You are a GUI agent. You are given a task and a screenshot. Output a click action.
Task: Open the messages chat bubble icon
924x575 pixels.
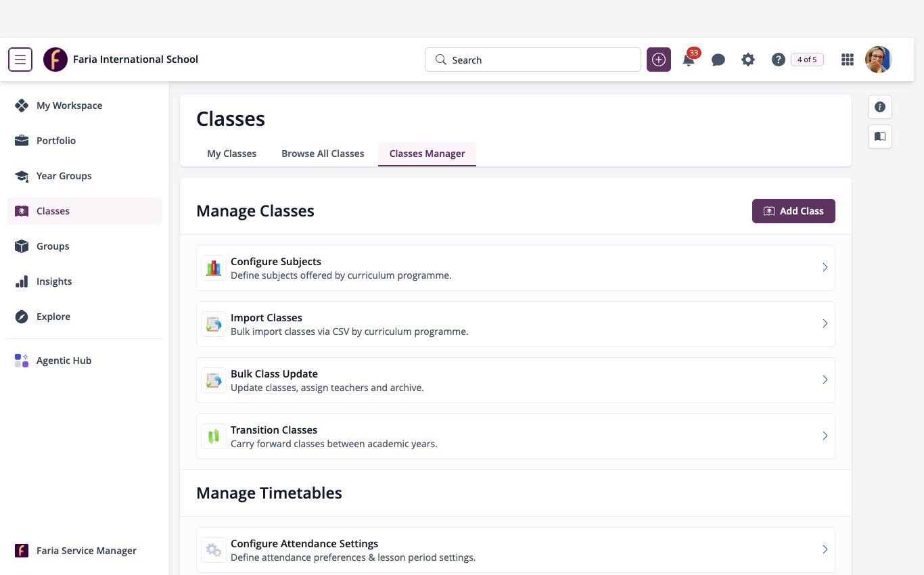[718, 60]
